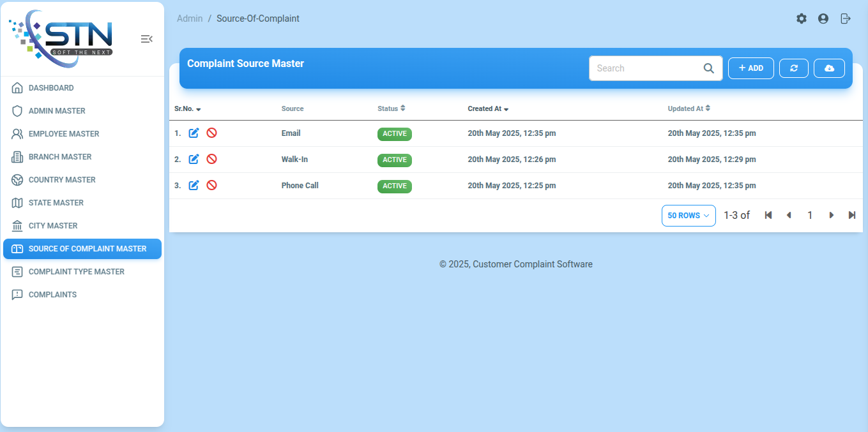Go to Employee Master menu item
The image size is (868, 432).
64,134
